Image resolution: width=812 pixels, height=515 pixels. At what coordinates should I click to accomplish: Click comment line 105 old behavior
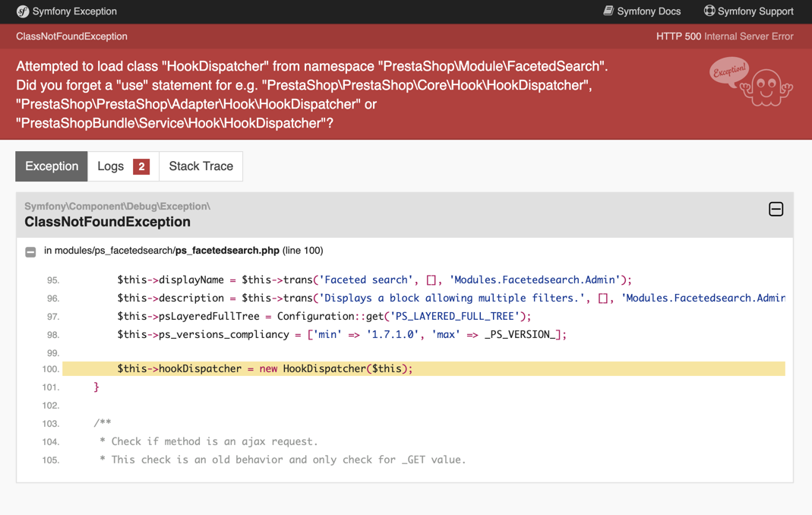click(283, 460)
